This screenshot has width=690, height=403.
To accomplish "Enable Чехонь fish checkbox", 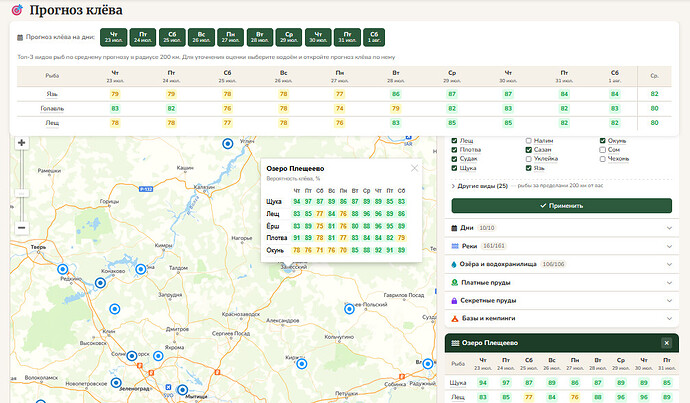I will (x=602, y=159).
